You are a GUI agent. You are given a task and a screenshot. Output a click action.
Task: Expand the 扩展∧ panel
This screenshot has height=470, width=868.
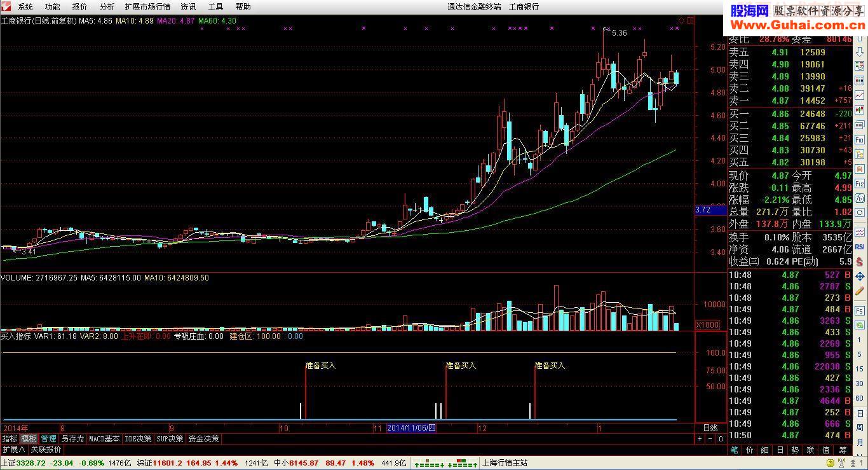click(x=13, y=449)
